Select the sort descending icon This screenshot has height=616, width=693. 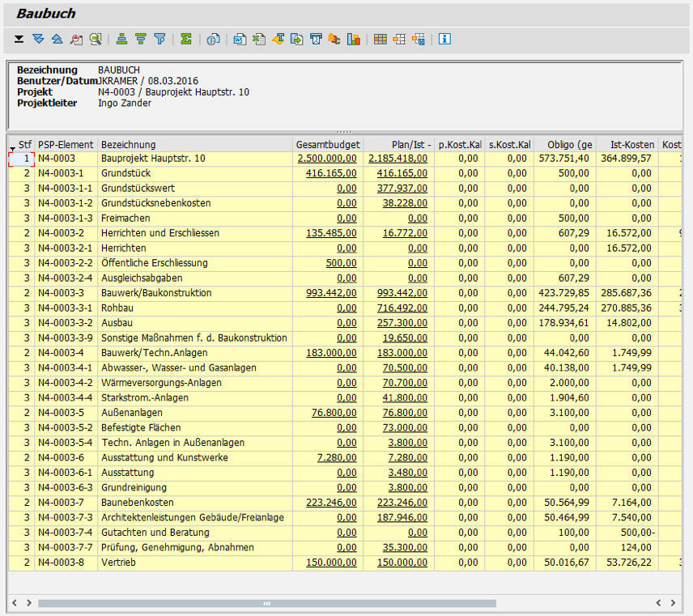tap(141, 38)
